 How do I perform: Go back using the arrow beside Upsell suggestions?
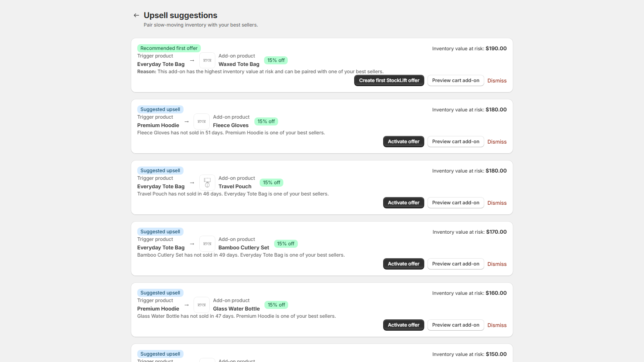pyautogui.click(x=136, y=15)
